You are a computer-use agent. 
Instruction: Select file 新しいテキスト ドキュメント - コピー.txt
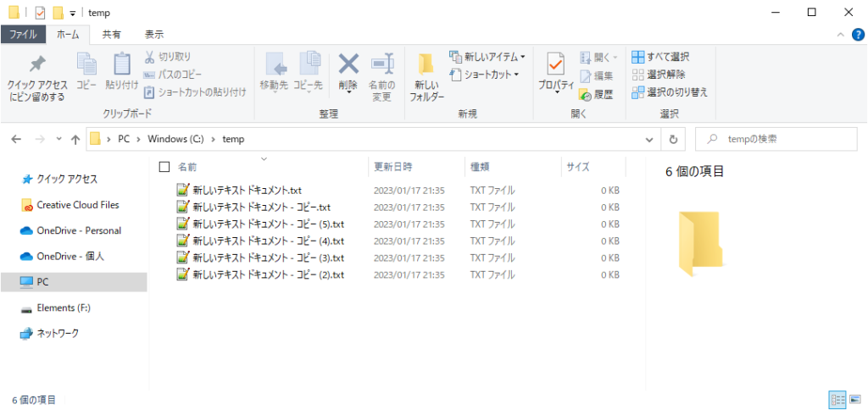253,208
